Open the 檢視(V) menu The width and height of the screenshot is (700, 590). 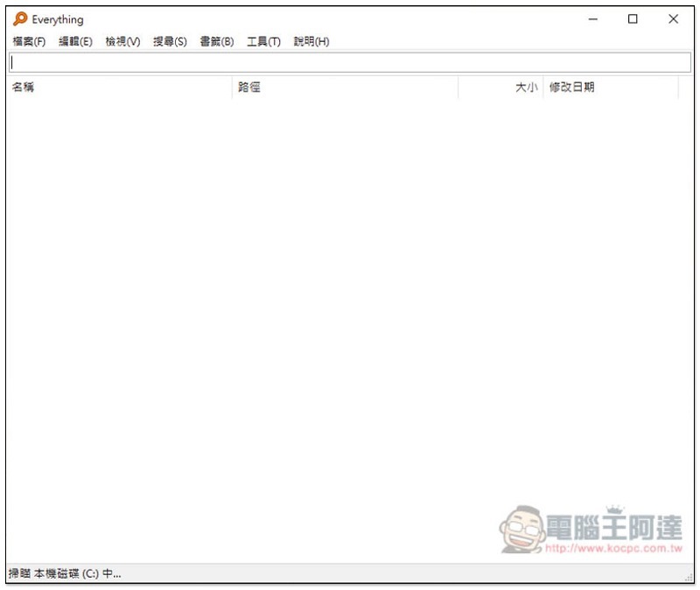click(x=122, y=41)
